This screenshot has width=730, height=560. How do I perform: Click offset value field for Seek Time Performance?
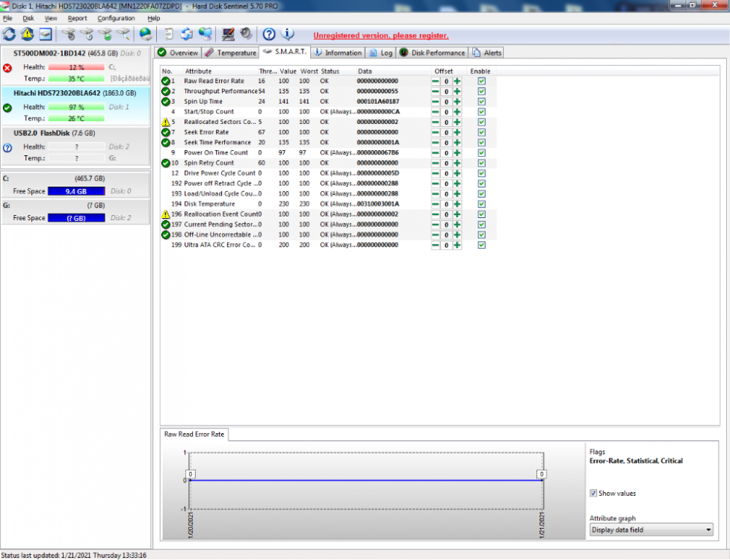446,143
